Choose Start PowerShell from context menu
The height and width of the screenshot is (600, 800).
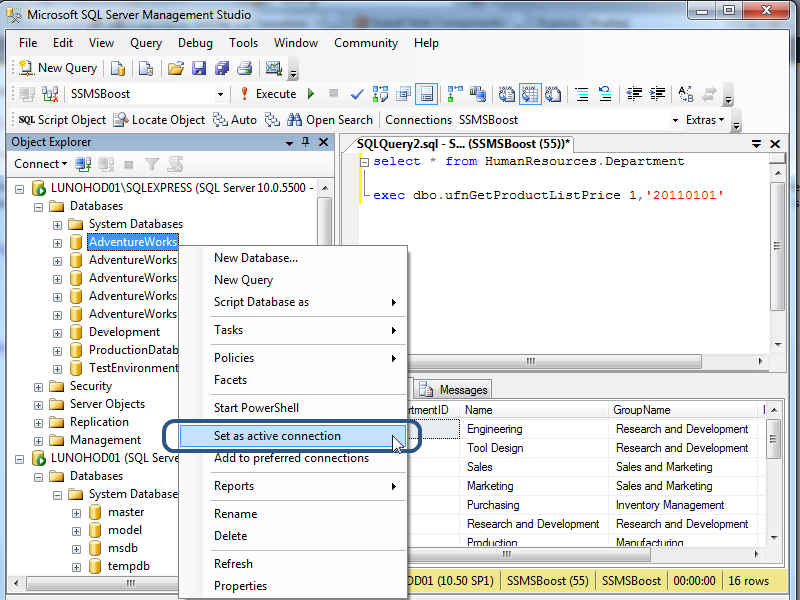[x=293, y=408]
